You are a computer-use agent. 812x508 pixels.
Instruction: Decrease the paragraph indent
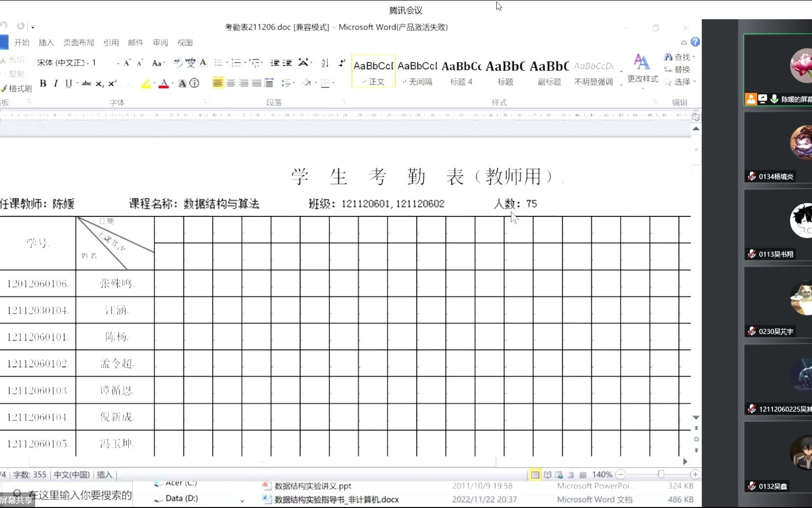click(x=275, y=63)
